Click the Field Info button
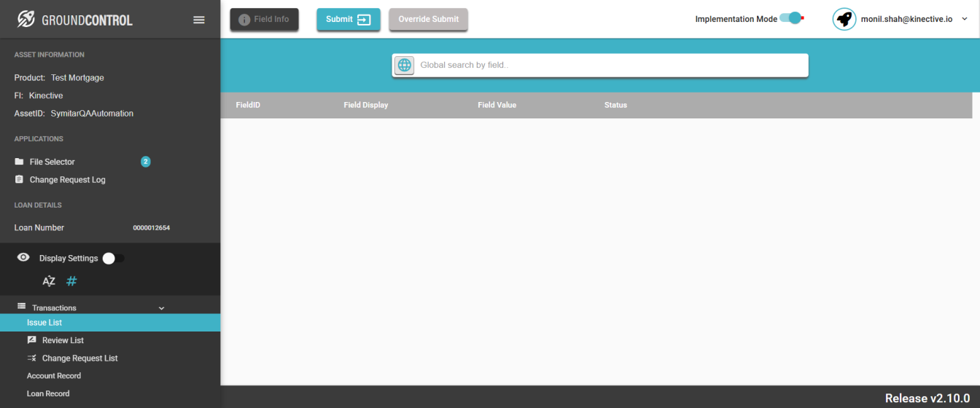 point(264,20)
